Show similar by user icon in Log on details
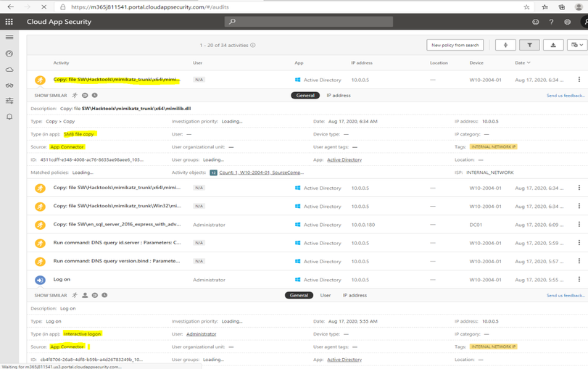The image size is (588, 369). click(x=85, y=295)
